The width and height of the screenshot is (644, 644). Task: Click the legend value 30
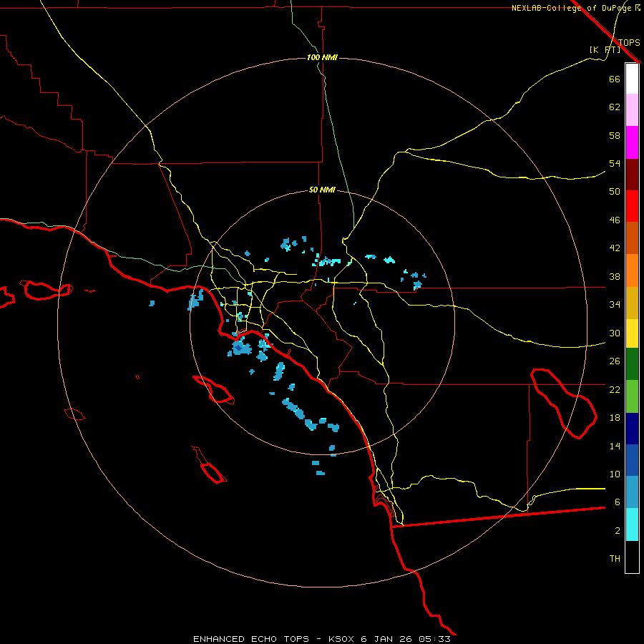point(615,333)
